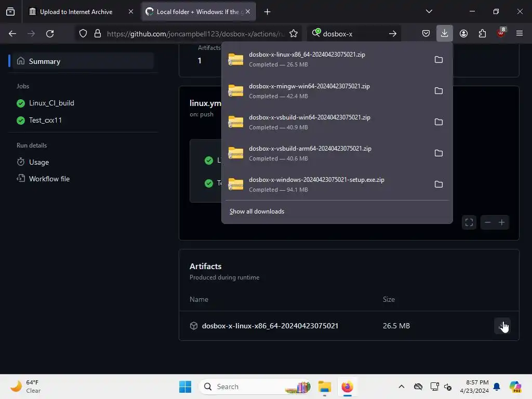Go forward to the next page

[31, 34]
